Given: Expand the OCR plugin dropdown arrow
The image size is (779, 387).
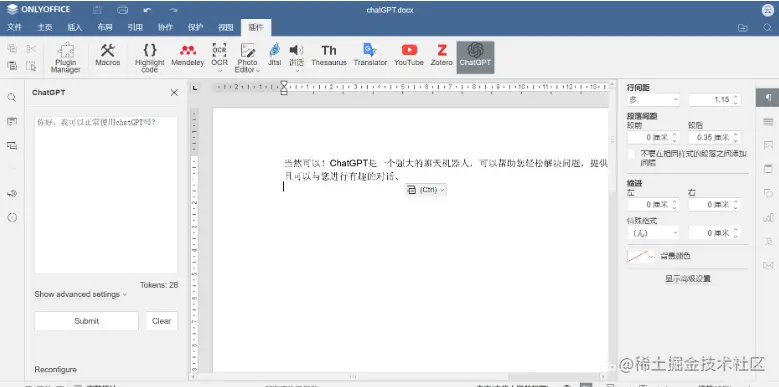Looking at the screenshot, I should pyautogui.click(x=219, y=71).
